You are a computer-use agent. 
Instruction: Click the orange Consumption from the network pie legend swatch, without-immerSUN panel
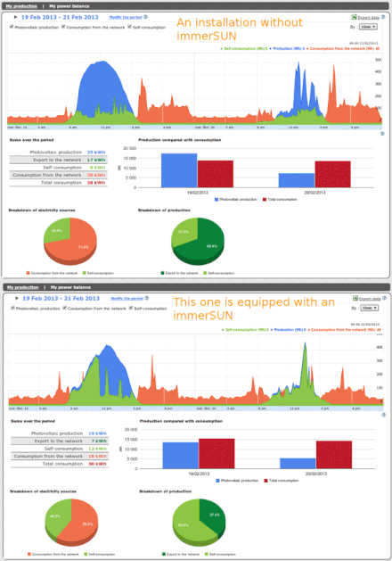(28, 273)
